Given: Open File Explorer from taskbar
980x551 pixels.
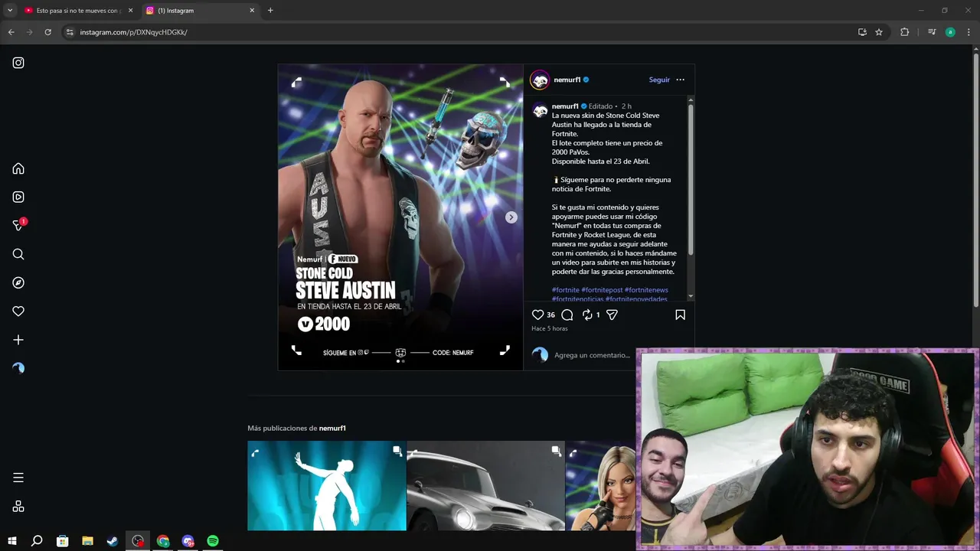Looking at the screenshot, I should coord(87,541).
